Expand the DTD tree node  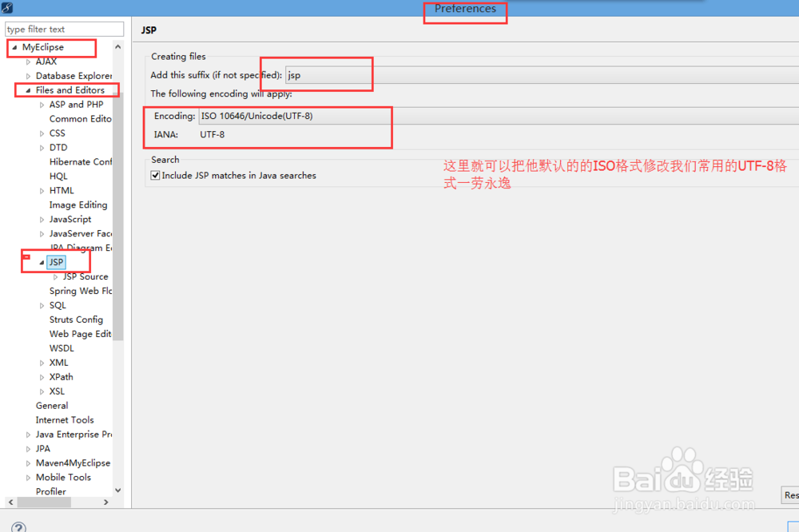click(x=42, y=148)
